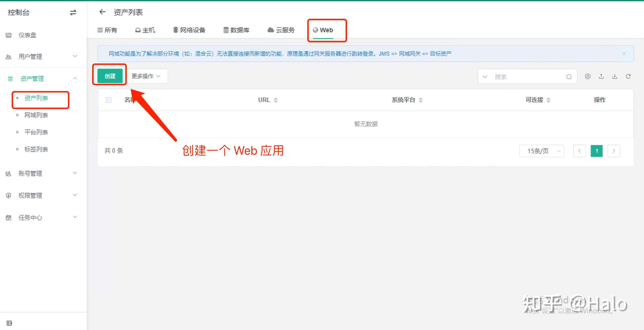
Task: Click the export (download) icon
Action: [615, 76]
